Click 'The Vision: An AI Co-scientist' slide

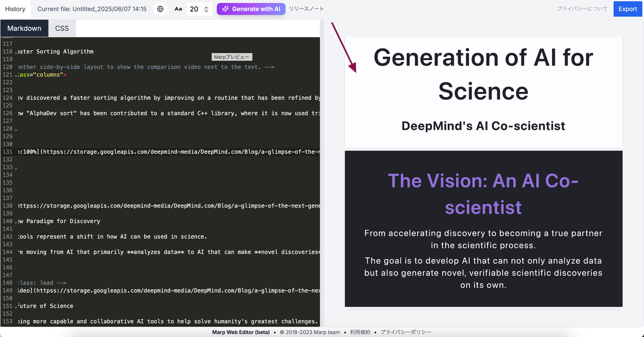[x=483, y=229]
